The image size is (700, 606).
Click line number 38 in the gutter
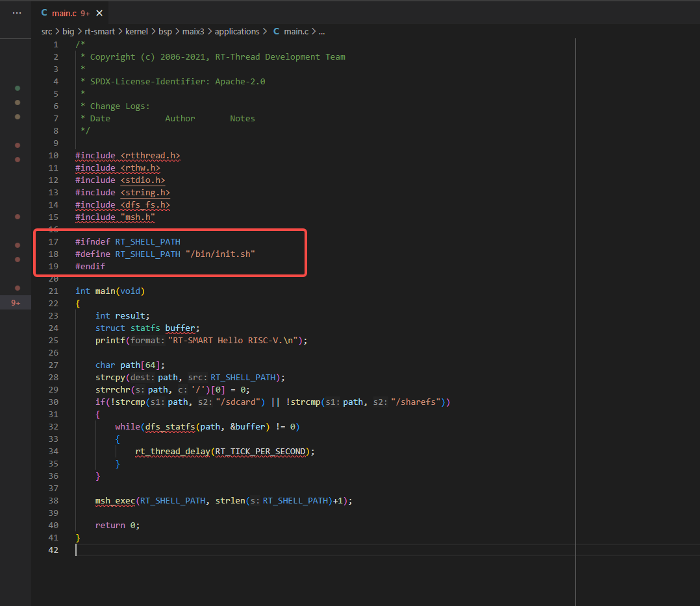click(x=53, y=501)
